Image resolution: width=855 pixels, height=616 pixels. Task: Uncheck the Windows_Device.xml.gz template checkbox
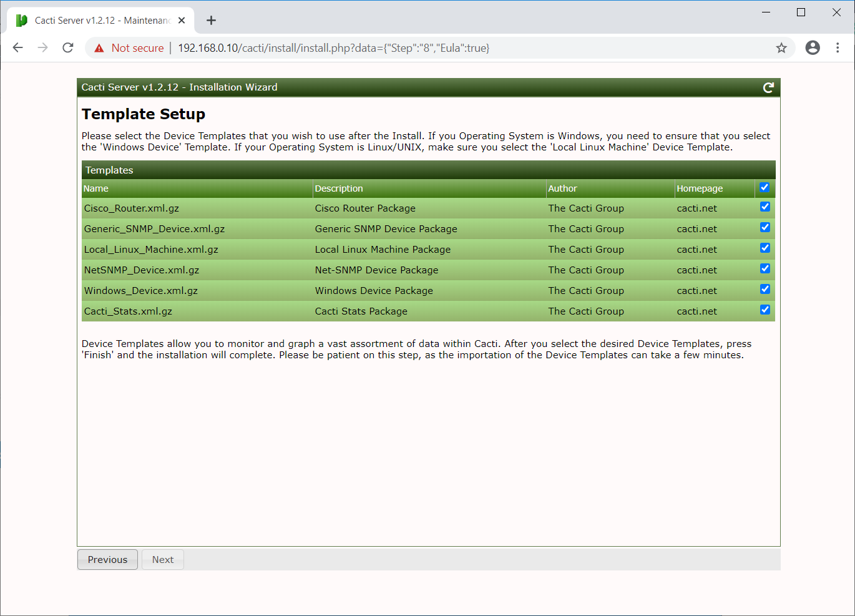point(765,290)
